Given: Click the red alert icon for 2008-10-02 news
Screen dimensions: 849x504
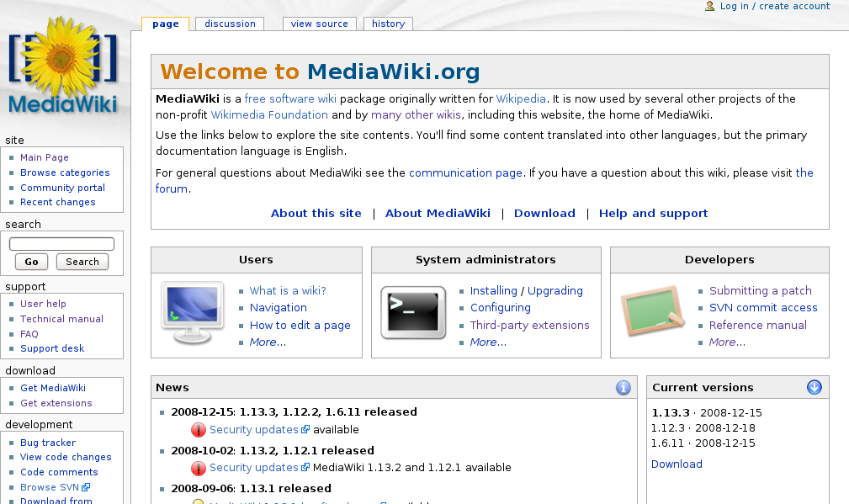Looking at the screenshot, I should click(199, 468).
